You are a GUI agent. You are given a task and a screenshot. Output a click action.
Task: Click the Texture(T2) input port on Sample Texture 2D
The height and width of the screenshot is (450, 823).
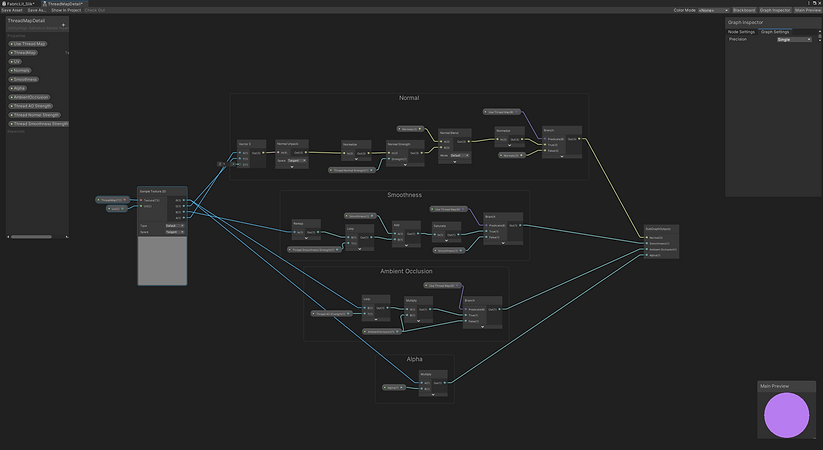coord(141,200)
